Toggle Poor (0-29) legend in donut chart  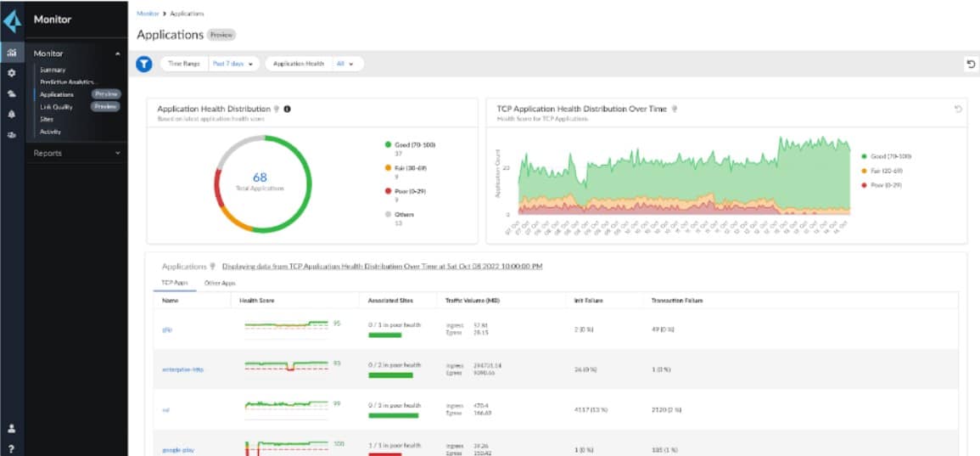(407, 191)
